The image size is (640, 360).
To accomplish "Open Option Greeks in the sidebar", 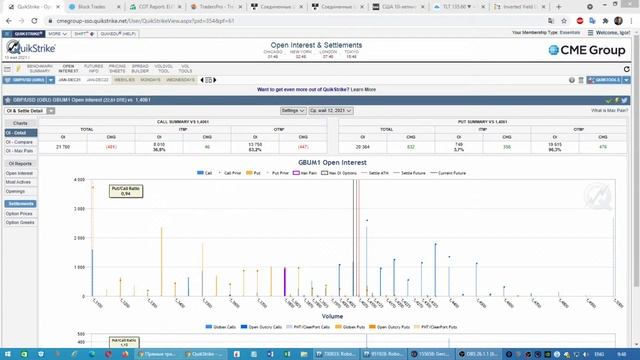I will click(20, 222).
